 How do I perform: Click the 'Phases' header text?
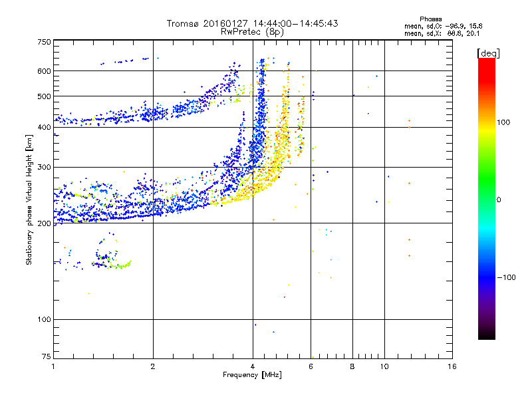click(430, 19)
